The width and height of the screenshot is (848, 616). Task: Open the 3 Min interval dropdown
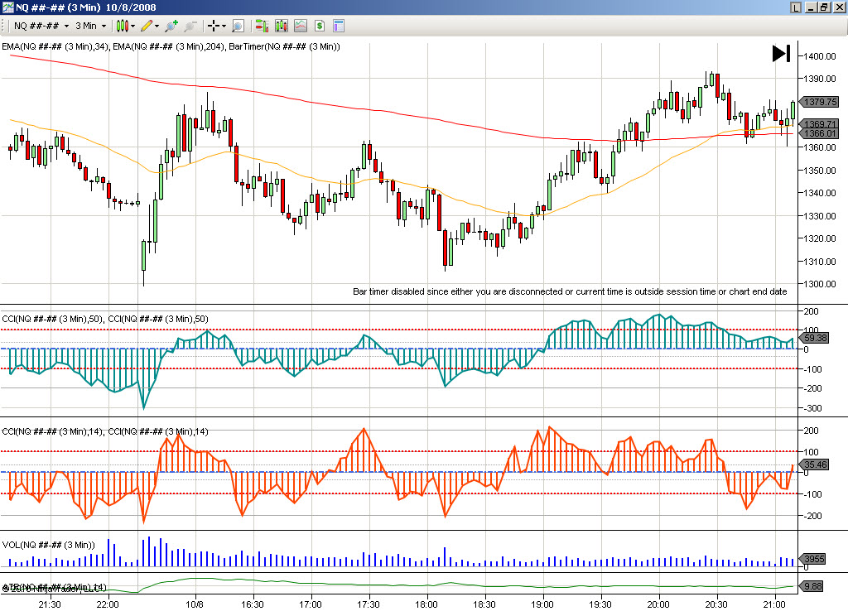click(x=104, y=26)
